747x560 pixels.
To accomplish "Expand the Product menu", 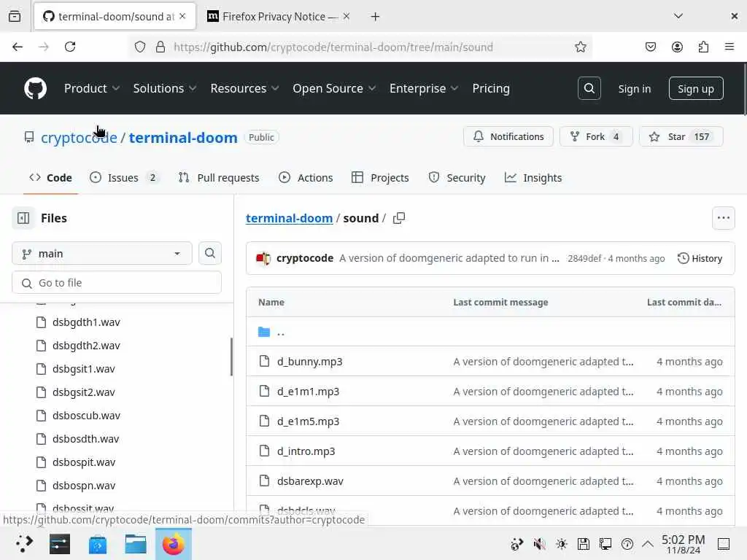I will (x=92, y=88).
